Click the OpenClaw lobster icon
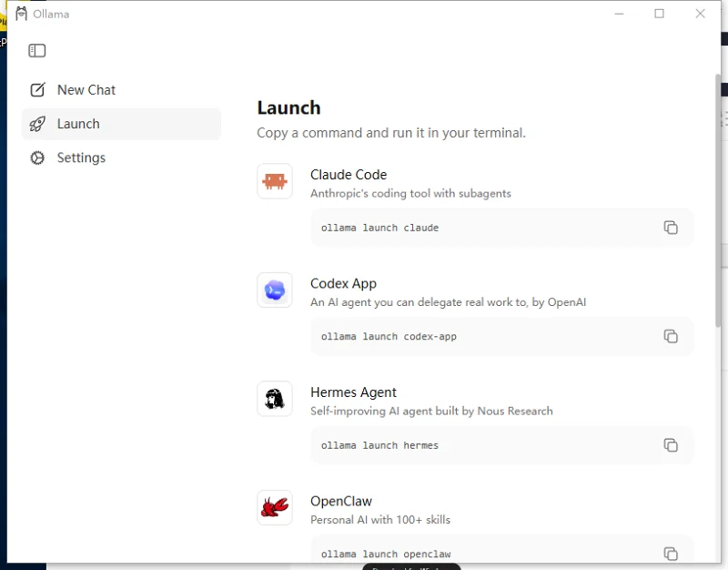This screenshot has height=570, width=728. click(x=275, y=507)
